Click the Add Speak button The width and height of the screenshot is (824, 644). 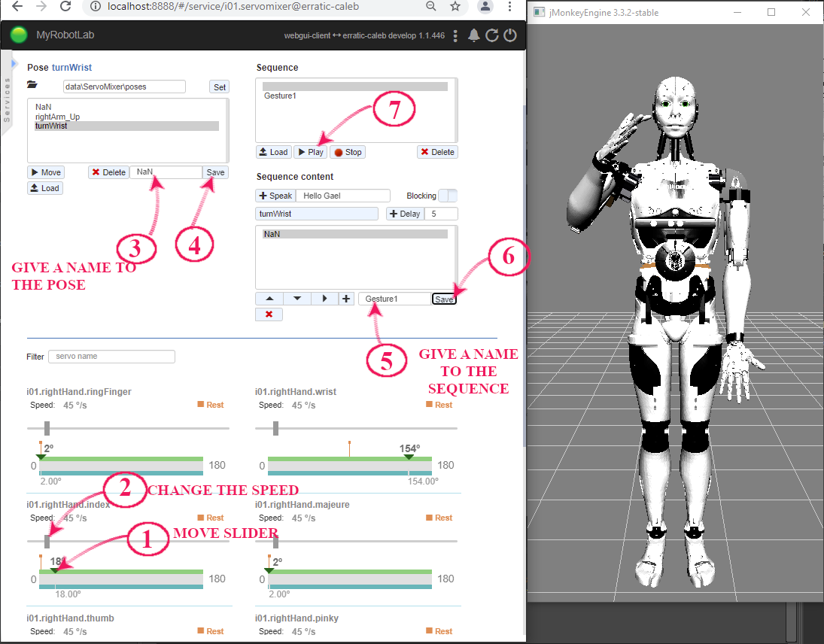[275, 196]
